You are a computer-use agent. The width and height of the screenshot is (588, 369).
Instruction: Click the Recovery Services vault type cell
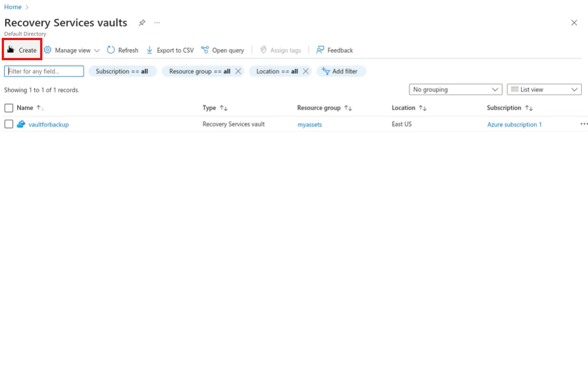click(x=234, y=124)
